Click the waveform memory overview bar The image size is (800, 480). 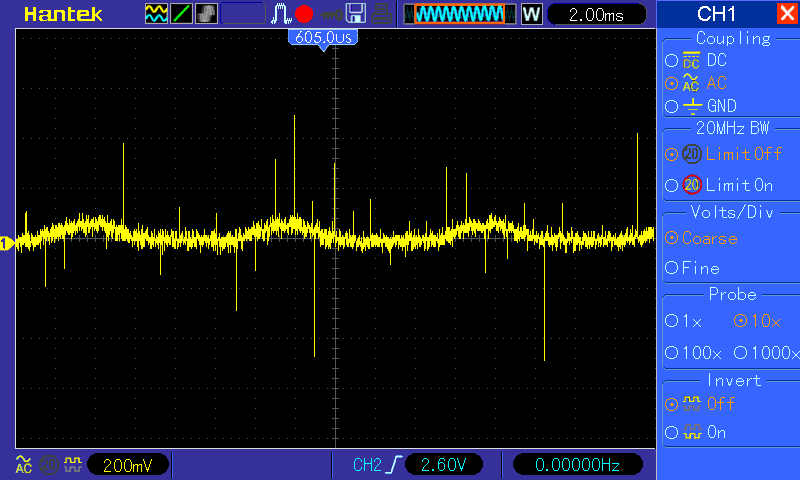(x=460, y=14)
